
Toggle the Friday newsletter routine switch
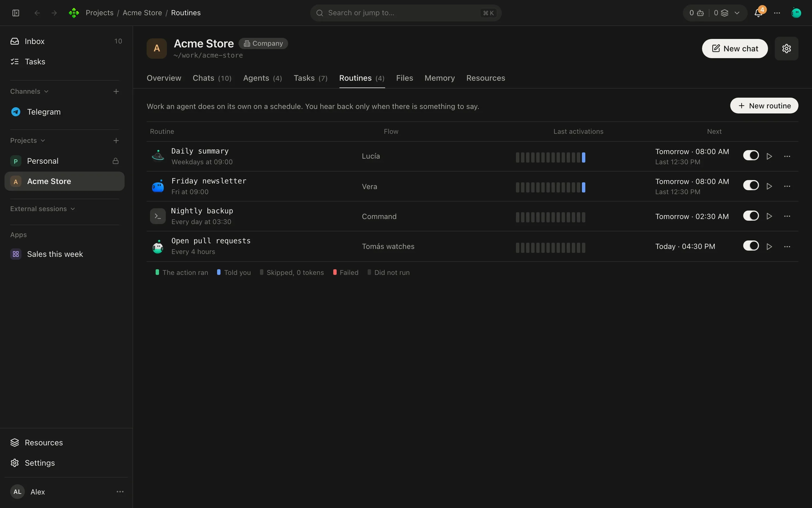751,185
